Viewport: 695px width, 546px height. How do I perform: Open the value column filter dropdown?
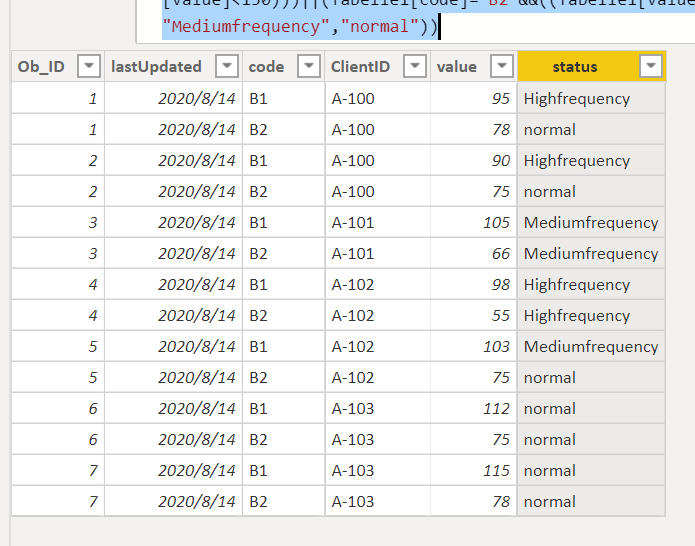pos(502,66)
